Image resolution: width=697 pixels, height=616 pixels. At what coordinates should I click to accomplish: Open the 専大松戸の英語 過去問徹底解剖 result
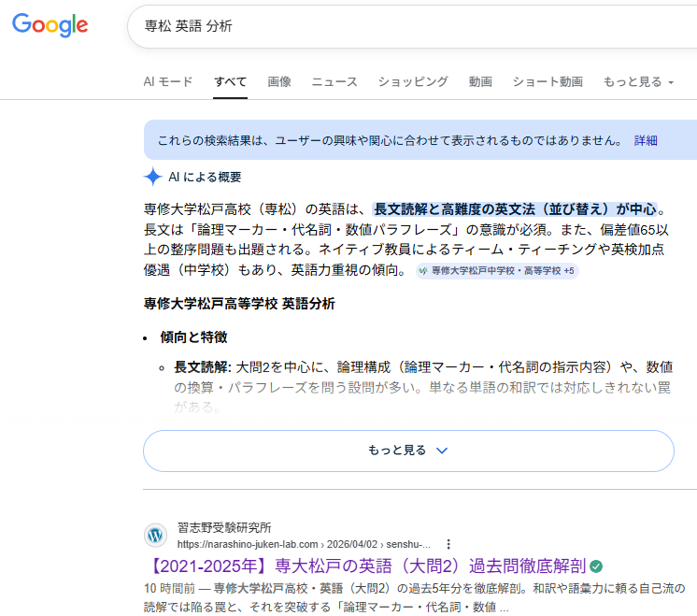point(366,566)
